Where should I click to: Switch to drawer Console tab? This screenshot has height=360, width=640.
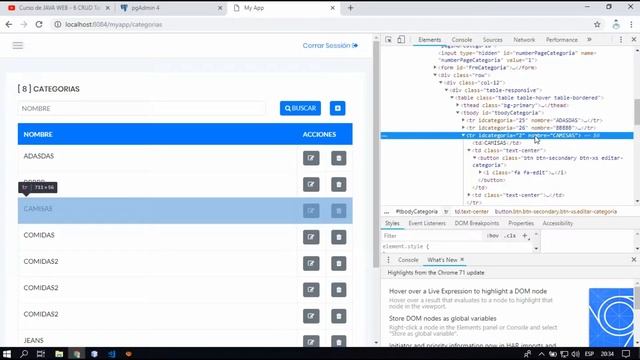[408, 260]
